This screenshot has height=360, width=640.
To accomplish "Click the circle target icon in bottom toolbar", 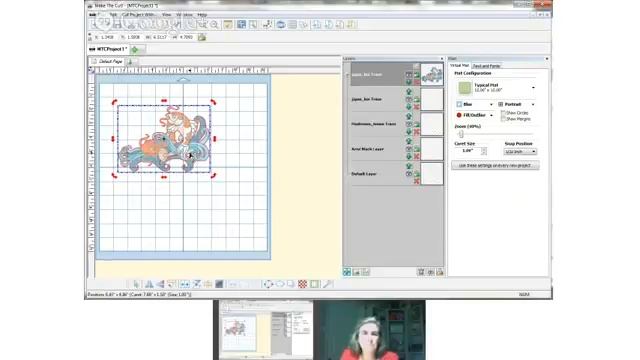I will 268,284.
